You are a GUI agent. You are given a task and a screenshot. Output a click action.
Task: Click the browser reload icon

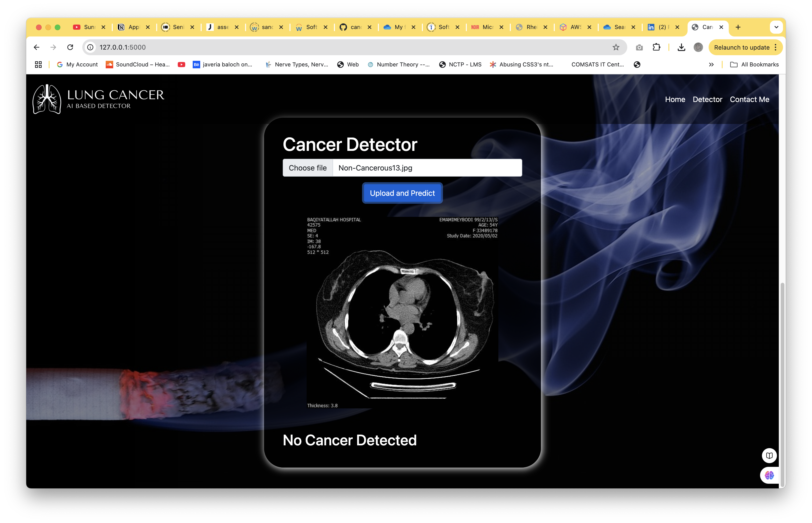tap(70, 47)
